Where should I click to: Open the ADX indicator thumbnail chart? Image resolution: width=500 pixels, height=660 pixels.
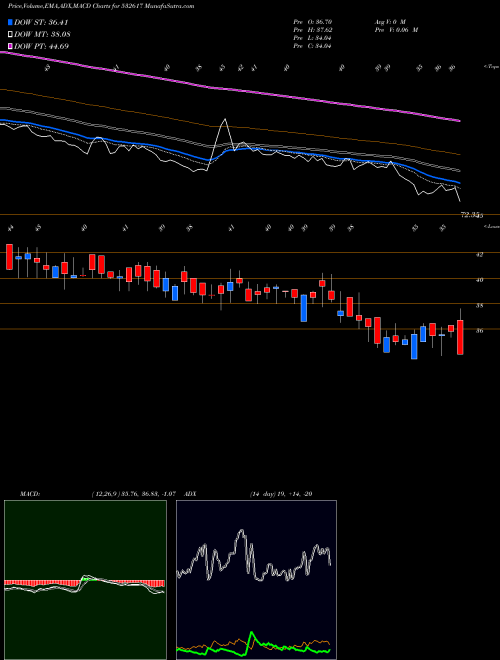tap(256, 580)
